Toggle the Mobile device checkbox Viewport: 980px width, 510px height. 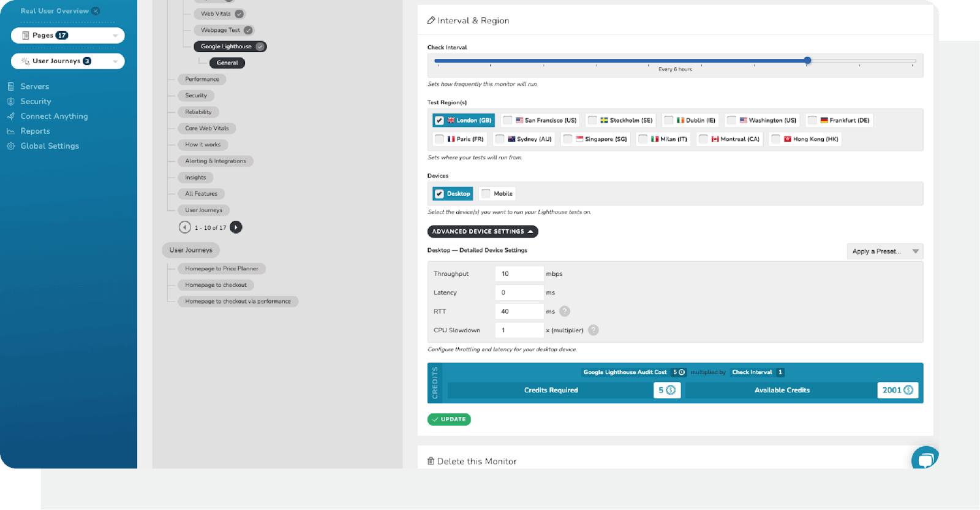click(486, 194)
